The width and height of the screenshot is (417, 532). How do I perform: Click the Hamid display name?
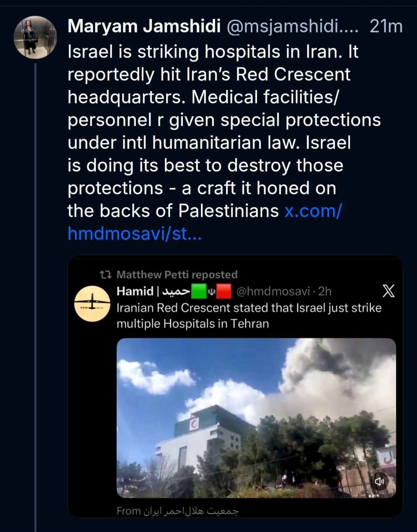[135, 291]
